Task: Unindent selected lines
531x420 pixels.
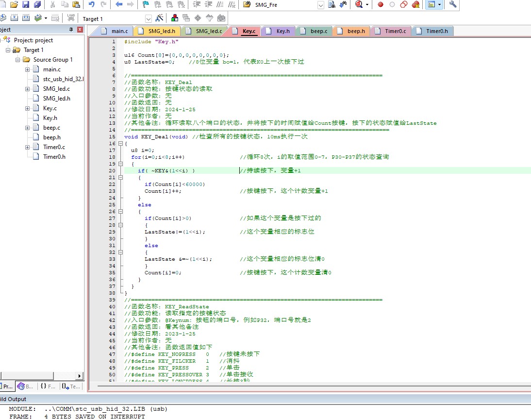Action: pyautogui.click(x=208, y=4)
